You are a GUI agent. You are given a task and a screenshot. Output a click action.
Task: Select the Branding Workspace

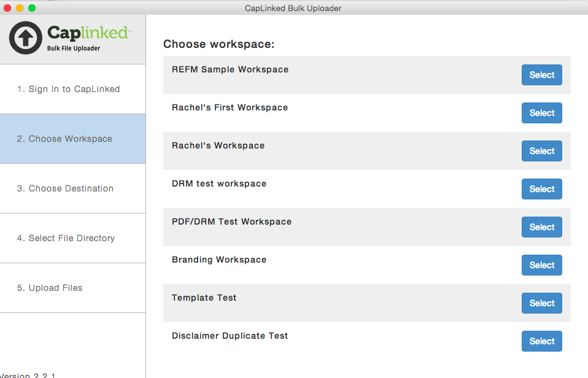point(541,265)
